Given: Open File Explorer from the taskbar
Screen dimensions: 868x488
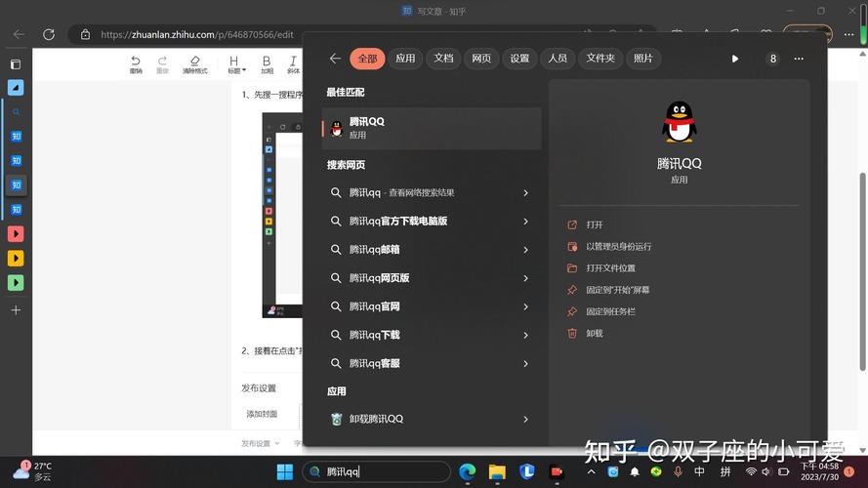Looking at the screenshot, I should (497, 472).
